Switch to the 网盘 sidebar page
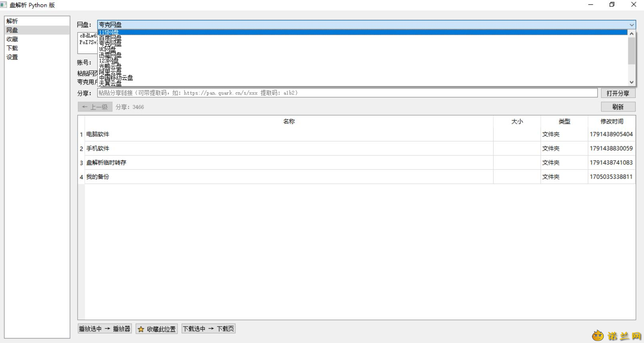This screenshot has width=644, height=343. point(37,30)
